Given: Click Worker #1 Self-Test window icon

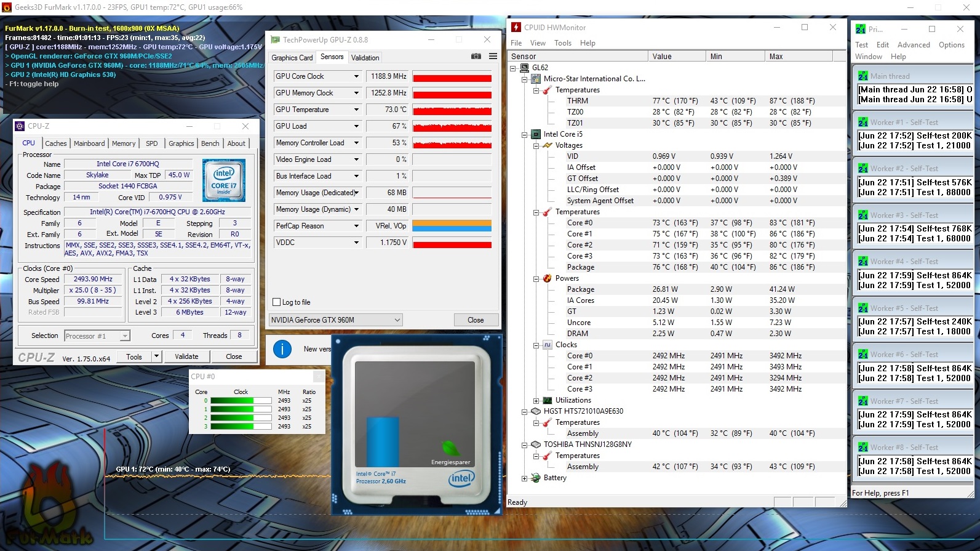Looking at the screenshot, I should [863, 122].
